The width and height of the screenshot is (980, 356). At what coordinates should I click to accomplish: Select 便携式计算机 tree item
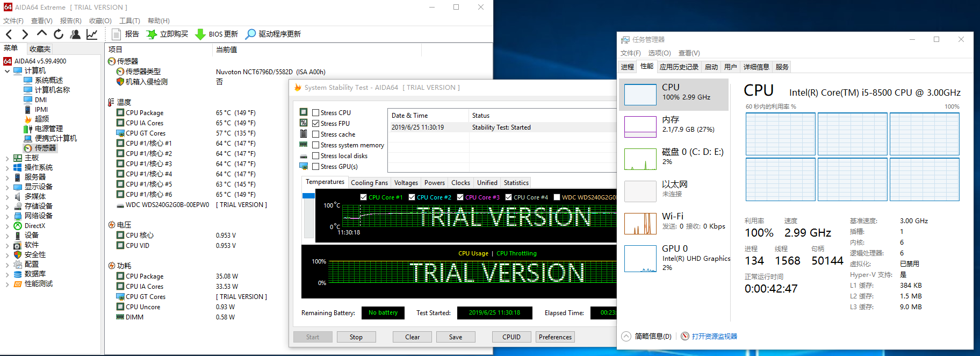[56, 138]
